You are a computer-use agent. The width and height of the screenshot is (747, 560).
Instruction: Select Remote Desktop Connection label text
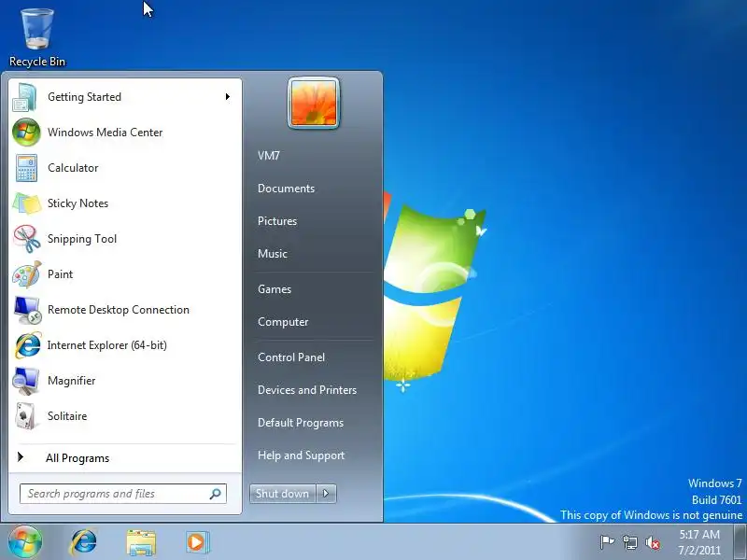(119, 310)
